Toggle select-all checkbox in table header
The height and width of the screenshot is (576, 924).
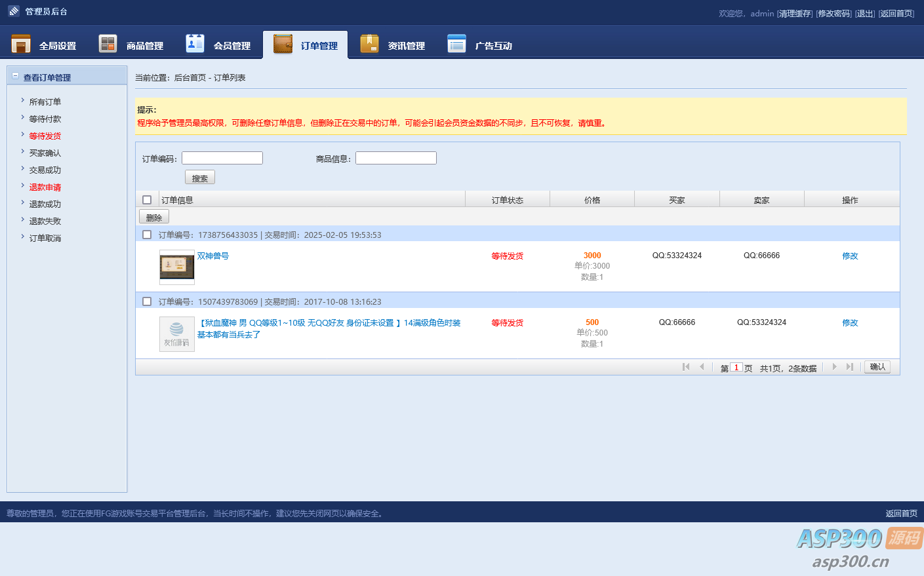click(147, 200)
